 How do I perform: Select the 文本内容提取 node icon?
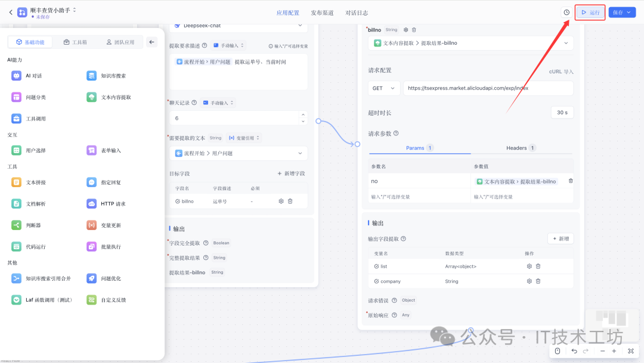(91, 97)
